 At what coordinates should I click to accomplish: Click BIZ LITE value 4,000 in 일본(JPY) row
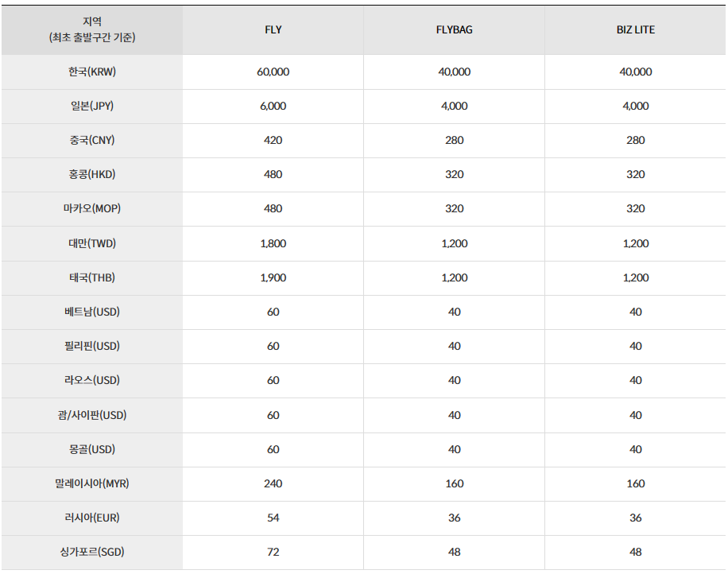(x=636, y=106)
